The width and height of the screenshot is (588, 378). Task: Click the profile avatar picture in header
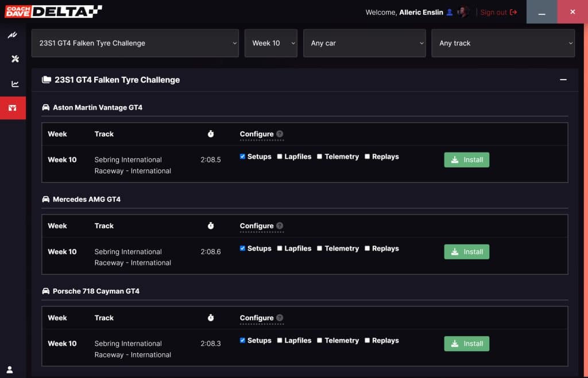click(x=463, y=12)
